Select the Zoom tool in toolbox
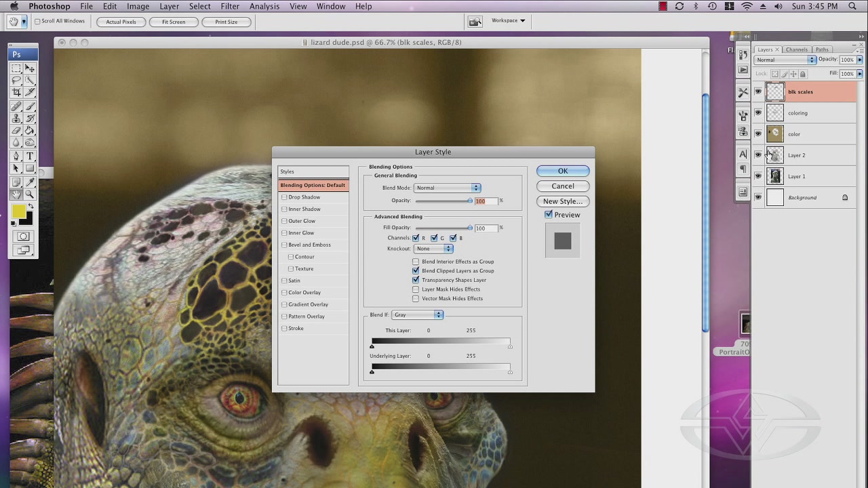This screenshot has height=488, width=868. click(30, 195)
